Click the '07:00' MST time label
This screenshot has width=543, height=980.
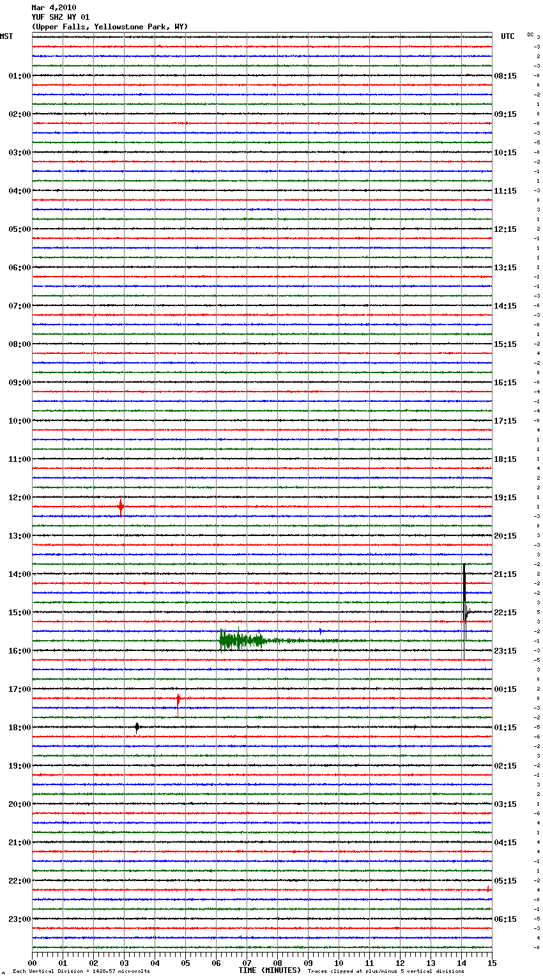[20, 306]
